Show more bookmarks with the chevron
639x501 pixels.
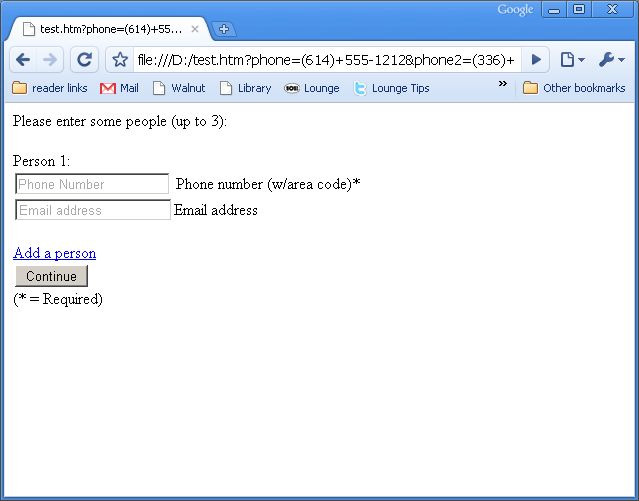(503, 84)
